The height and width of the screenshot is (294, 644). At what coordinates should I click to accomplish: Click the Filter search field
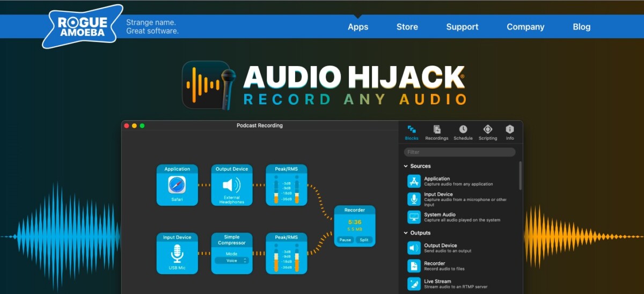(x=459, y=152)
